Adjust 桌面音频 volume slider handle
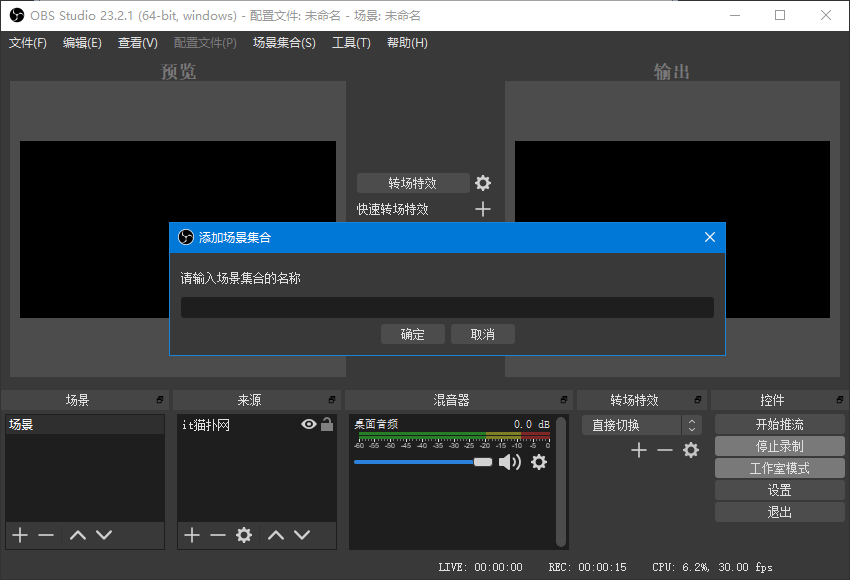Screen dimensions: 850x580 (x=482, y=462)
